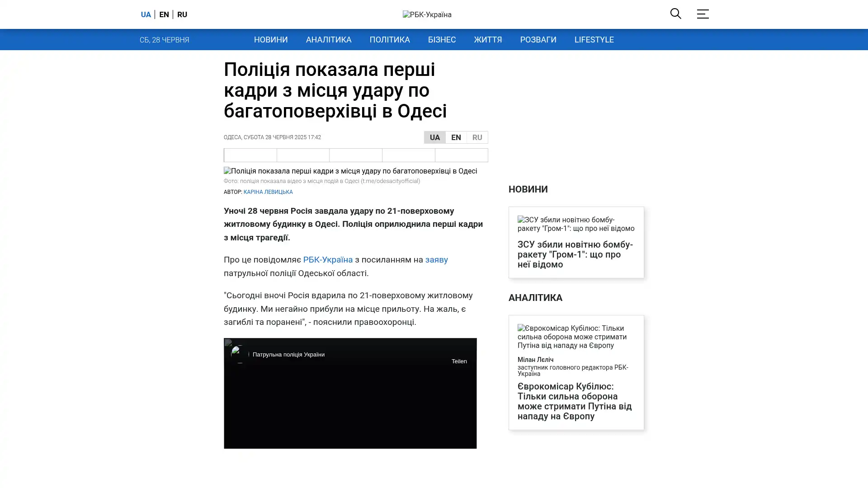This screenshot has height=488, width=868.
Task: Click the Teilen share button on video
Action: point(459,361)
